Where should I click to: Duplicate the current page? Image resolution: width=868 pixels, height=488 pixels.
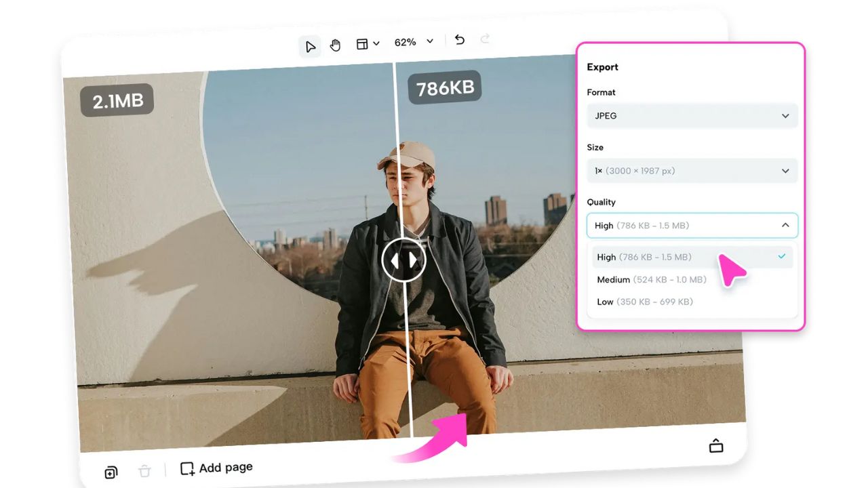click(111, 472)
